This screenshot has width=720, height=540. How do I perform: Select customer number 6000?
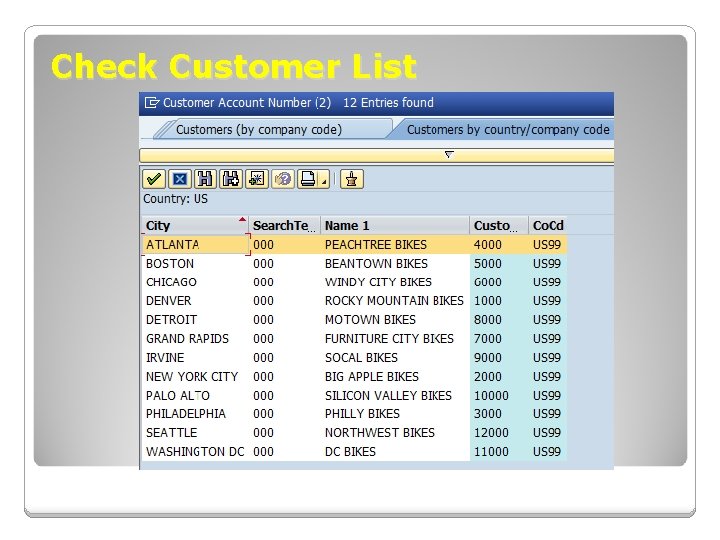[x=488, y=282]
